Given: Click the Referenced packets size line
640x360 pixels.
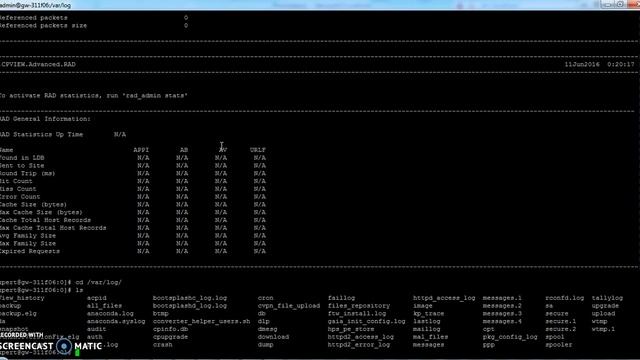Looking at the screenshot, I should 94,25.
